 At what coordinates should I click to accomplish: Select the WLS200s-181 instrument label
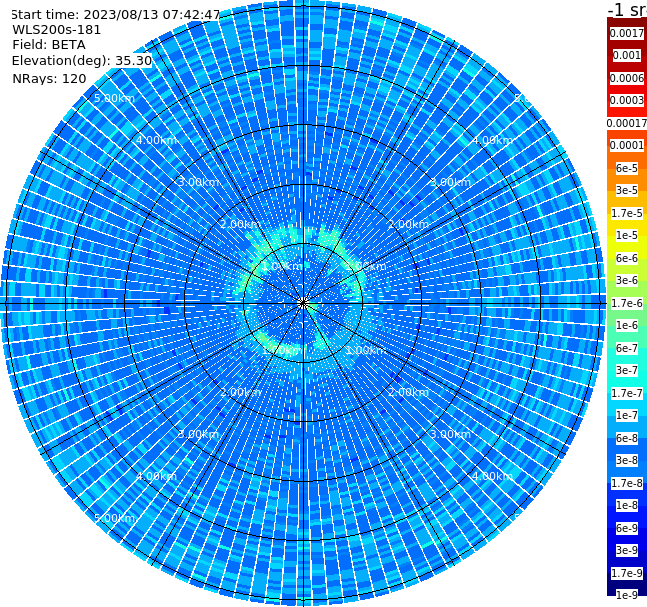[x=57, y=30]
